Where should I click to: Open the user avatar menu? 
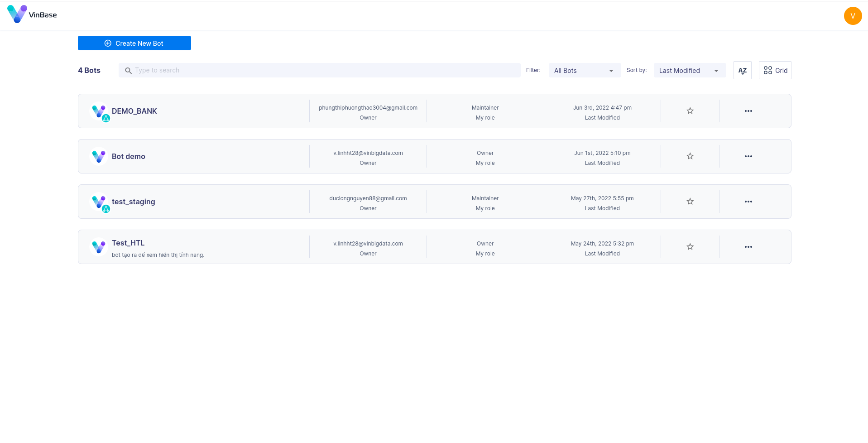pyautogui.click(x=853, y=16)
